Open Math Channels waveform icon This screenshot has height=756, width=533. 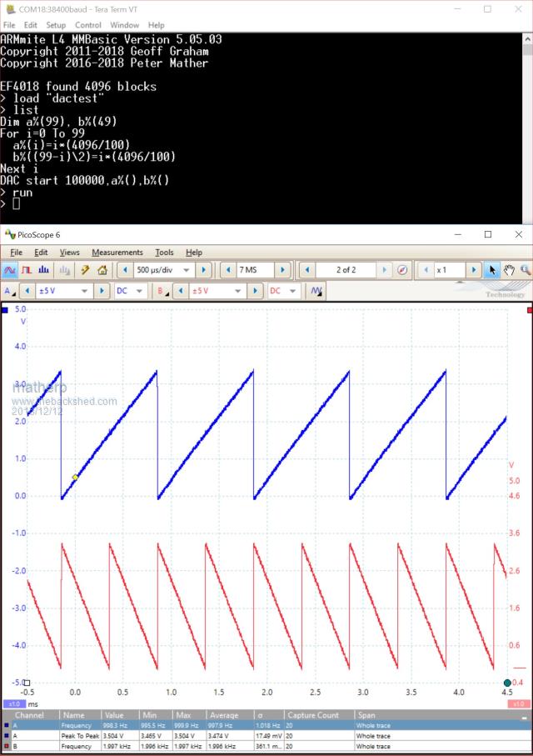316,291
